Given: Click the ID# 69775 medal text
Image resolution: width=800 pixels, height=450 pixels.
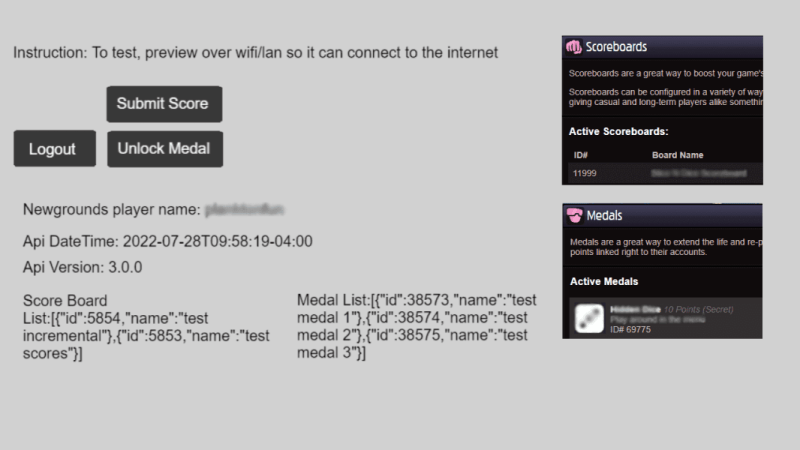Looking at the screenshot, I should [631, 330].
